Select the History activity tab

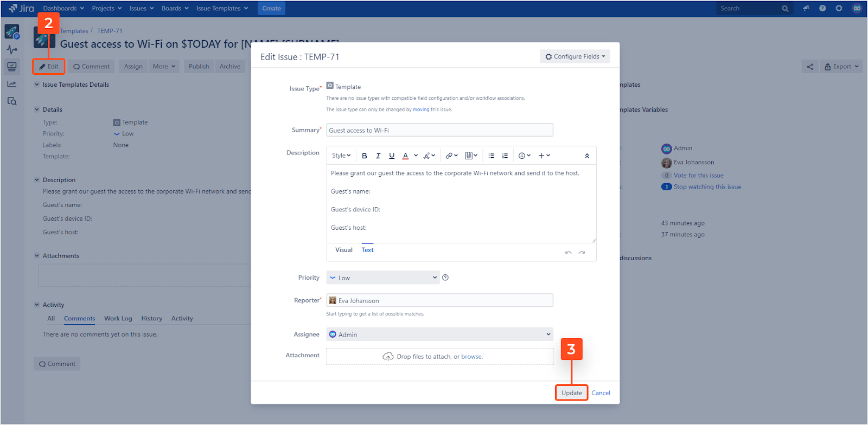pyautogui.click(x=152, y=319)
